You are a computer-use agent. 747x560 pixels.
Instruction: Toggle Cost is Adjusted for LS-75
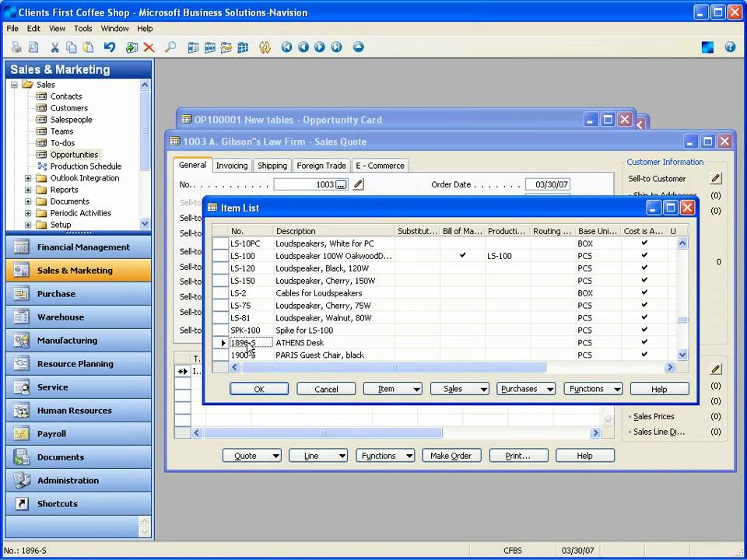coord(644,305)
